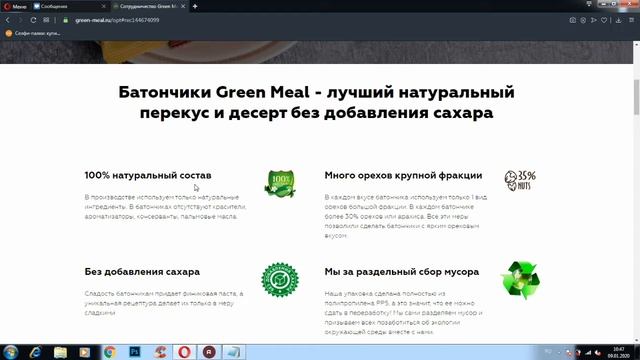Open Windows Explorer folder on taskbar
Screen dimensions: 640x360
pos(60,352)
